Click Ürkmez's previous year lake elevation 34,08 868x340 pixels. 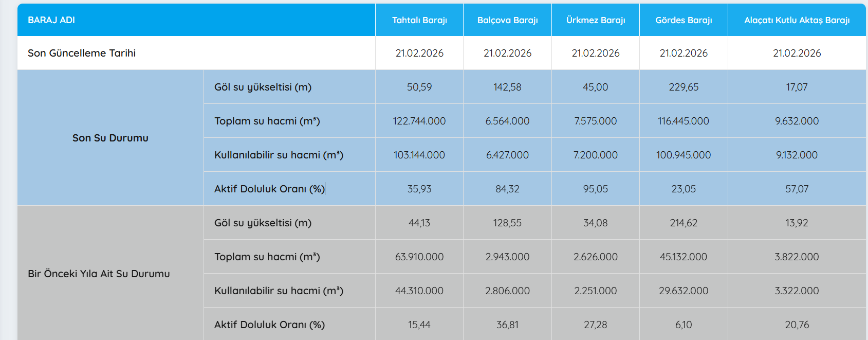(x=596, y=223)
